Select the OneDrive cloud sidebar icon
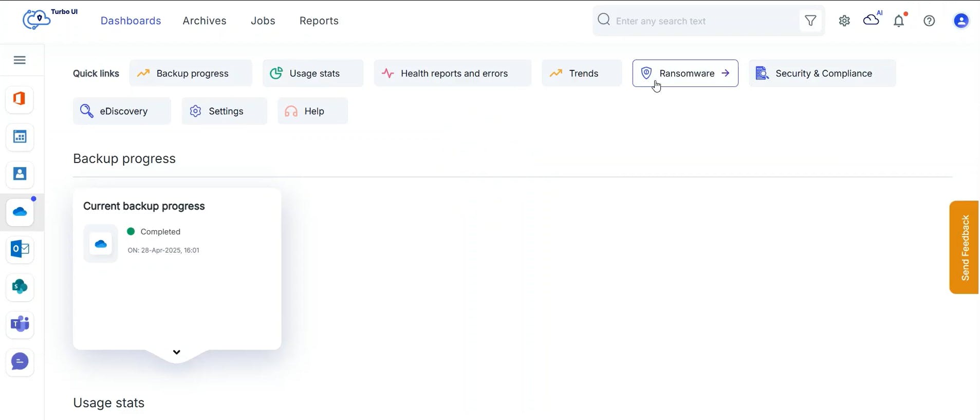 tap(20, 212)
